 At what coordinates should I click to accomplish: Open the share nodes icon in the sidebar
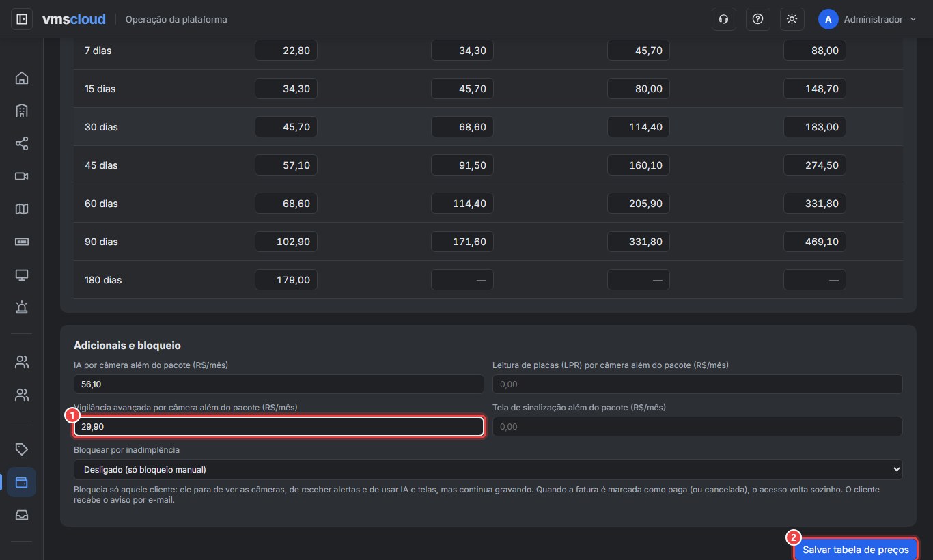[x=22, y=143]
